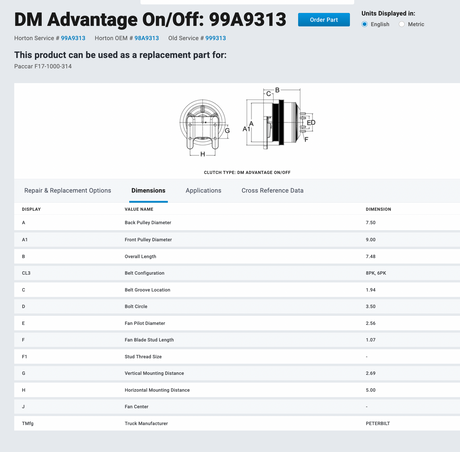Click the 5.00 horizontal mounting value

(371, 390)
